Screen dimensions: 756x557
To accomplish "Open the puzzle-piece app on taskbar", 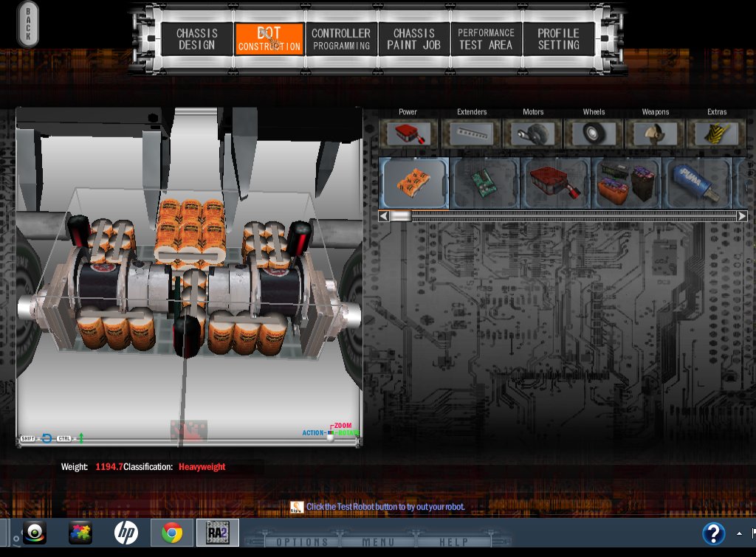I will (80, 533).
